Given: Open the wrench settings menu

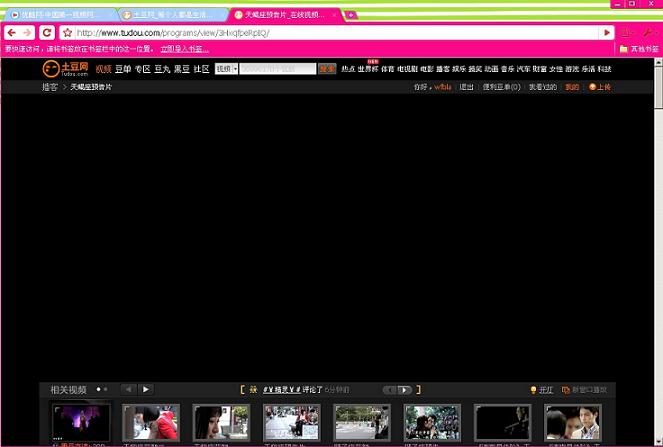Looking at the screenshot, I should click(x=645, y=33).
